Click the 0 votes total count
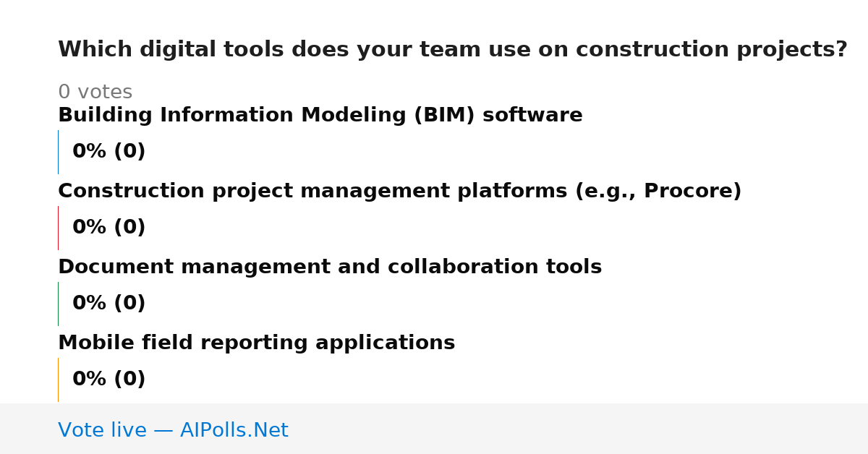The height and width of the screenshot is (454, 868). [x=95, y=93]
